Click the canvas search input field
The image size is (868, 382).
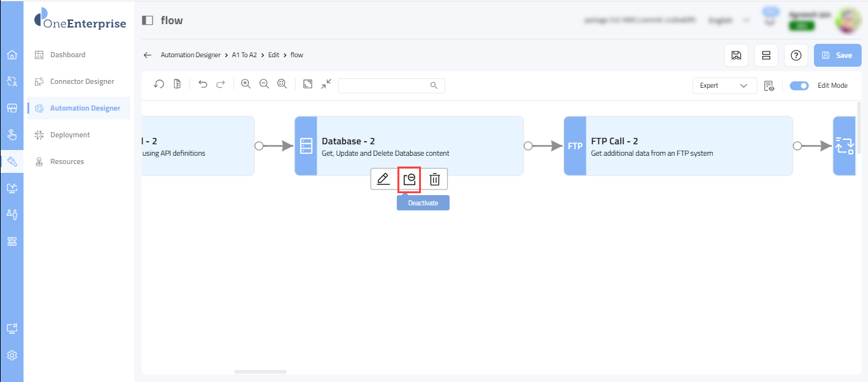(x=385, y=85)
